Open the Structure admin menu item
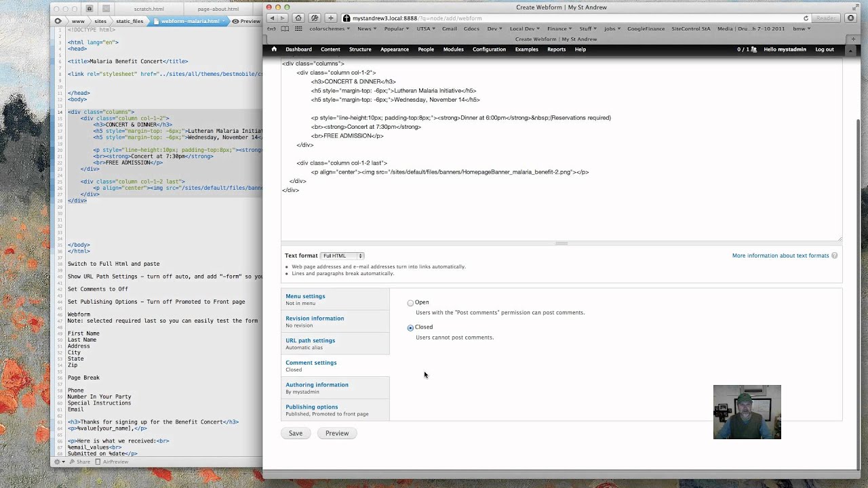Image resolution: width=868 pixels, height=488 pixels. click(x=360, y=49)
